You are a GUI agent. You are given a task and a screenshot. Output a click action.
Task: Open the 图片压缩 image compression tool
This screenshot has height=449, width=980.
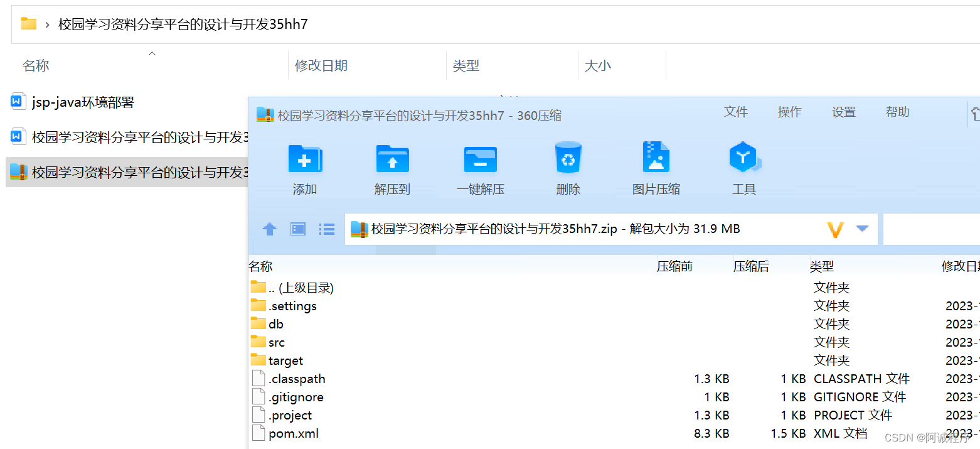pos(656,168)
